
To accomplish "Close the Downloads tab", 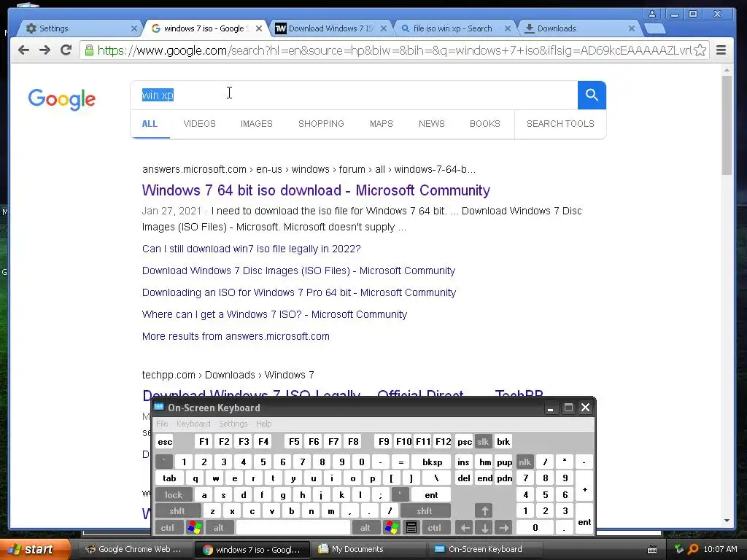I will point(632,28).
